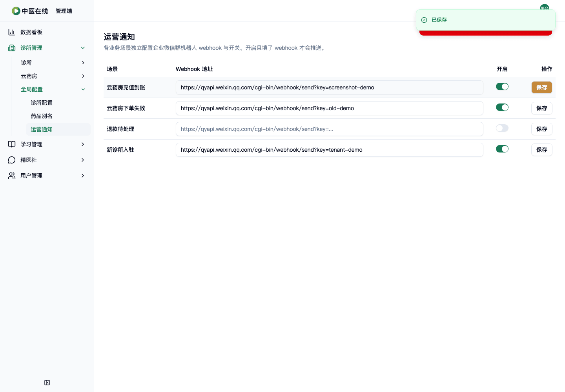Image resolution: width=565 pixels, height=392 pixels.
Task: Expand the 学习管理 chevron
Action: 83,144
